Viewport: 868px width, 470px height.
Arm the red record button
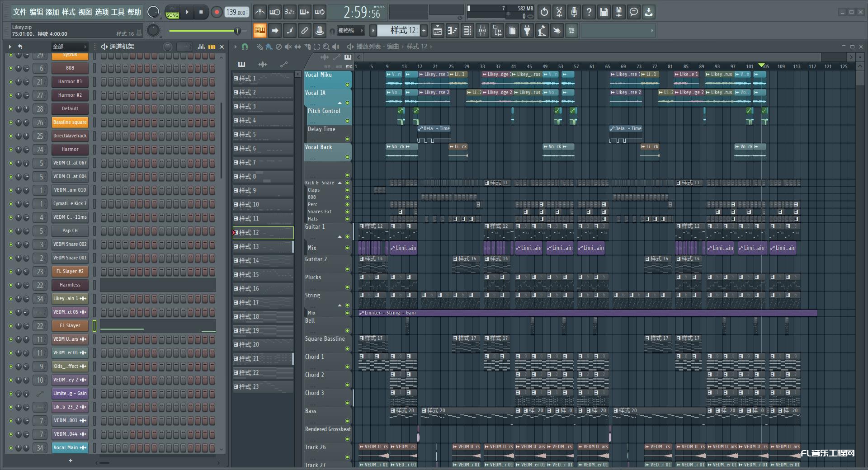point(217,12)
